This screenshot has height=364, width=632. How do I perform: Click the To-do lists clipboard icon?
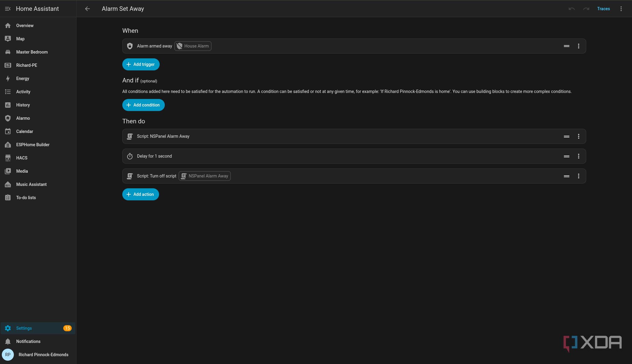click(x=8, y=198)
